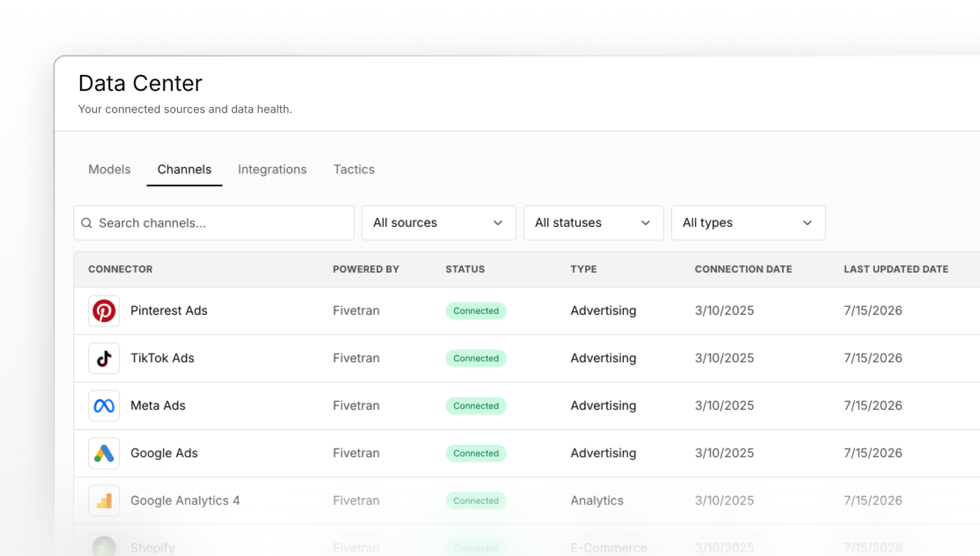The image size is (980, 556).
Task: Click Fivetran in the Google Ads row
Action: coord(356,453)
